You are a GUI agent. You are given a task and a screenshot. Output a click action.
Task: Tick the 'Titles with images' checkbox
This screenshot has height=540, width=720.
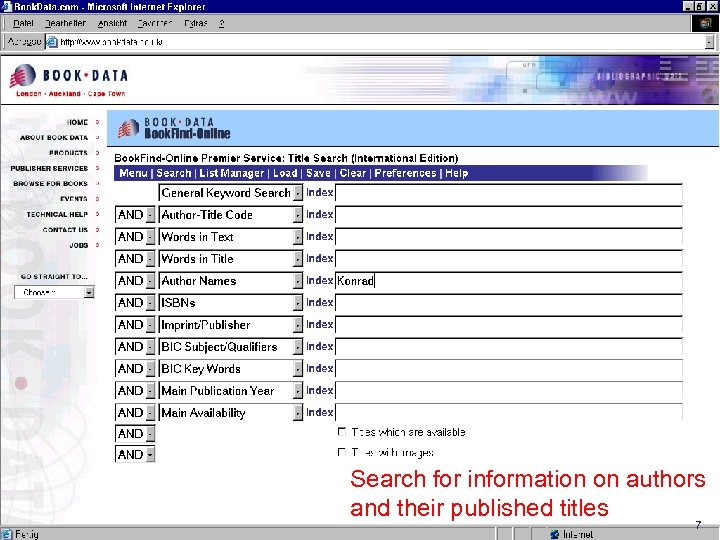tap(342, 452)
